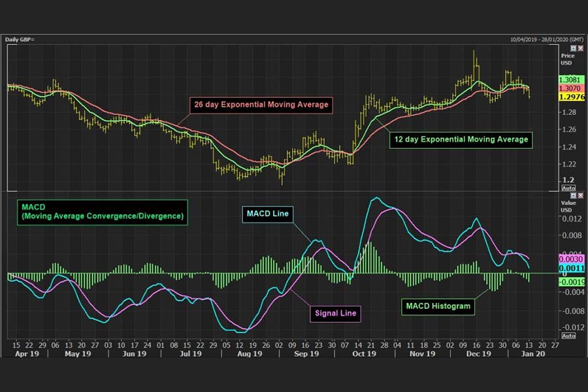
Task: Click the Oct 19 month label
Action: pos(364,353)
